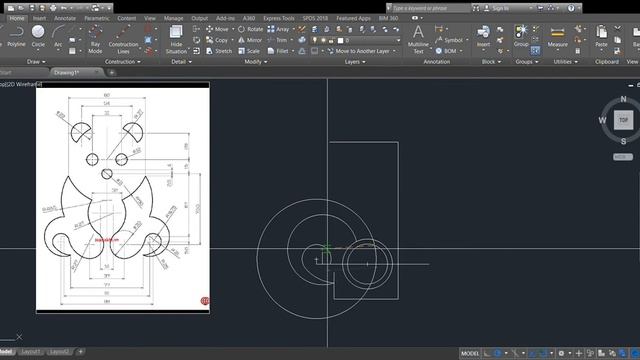
Task: Open the Home ribbon tab
Action: [17, 18]
